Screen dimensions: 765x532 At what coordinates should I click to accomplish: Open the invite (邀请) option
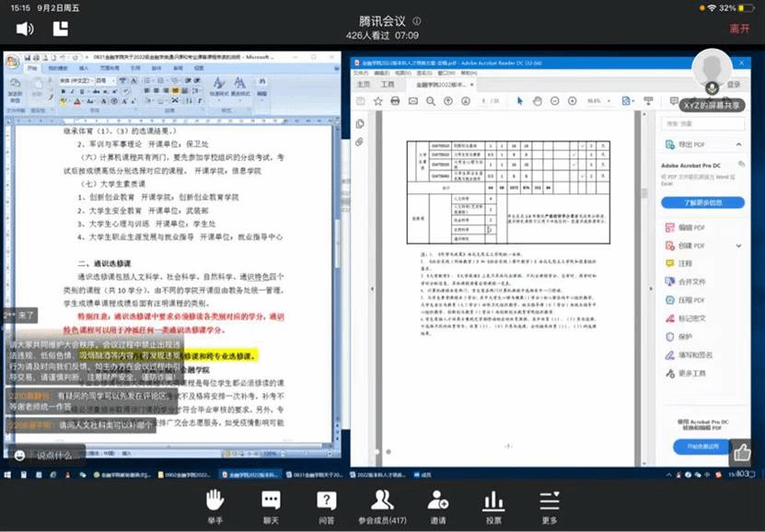tap(438, 505)
